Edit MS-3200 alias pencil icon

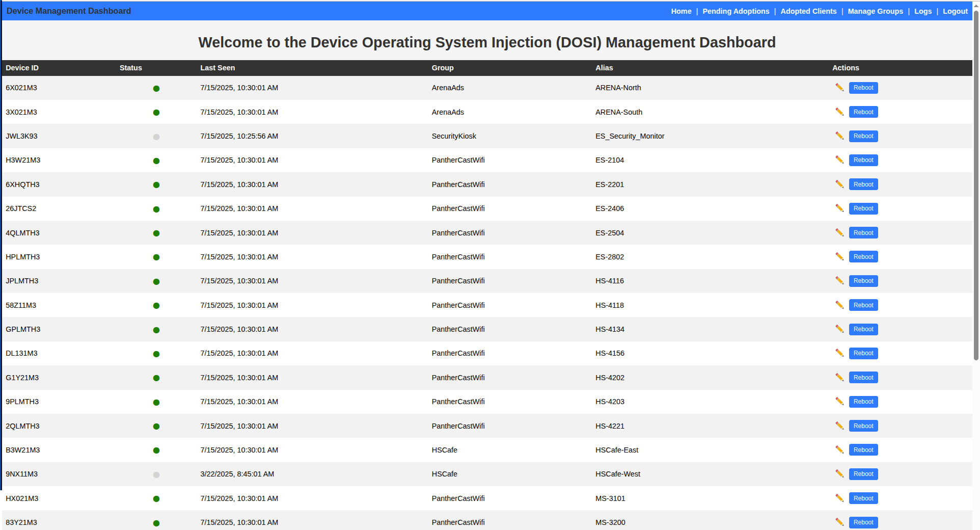(839, 522)
